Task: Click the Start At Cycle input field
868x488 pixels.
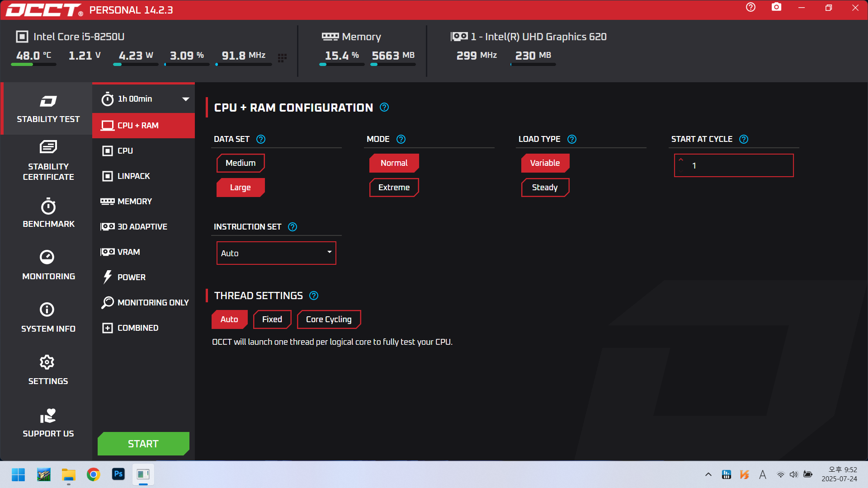Action: pyautogui.click(x=734, y=165)
